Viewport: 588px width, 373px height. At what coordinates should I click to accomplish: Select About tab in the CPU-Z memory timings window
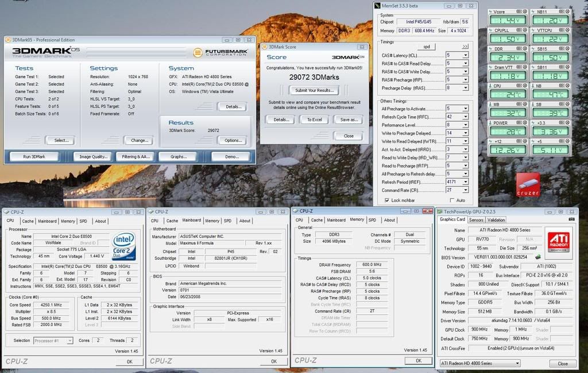389,220
